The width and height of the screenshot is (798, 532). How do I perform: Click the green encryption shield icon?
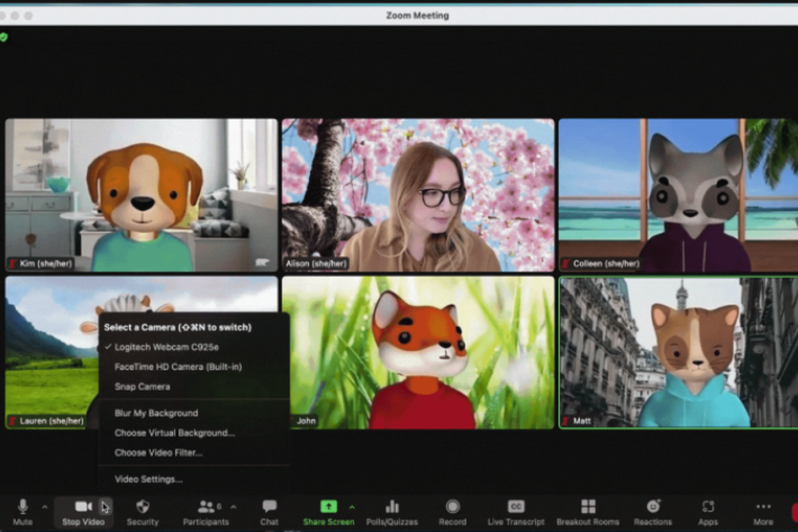coord(3,37)
